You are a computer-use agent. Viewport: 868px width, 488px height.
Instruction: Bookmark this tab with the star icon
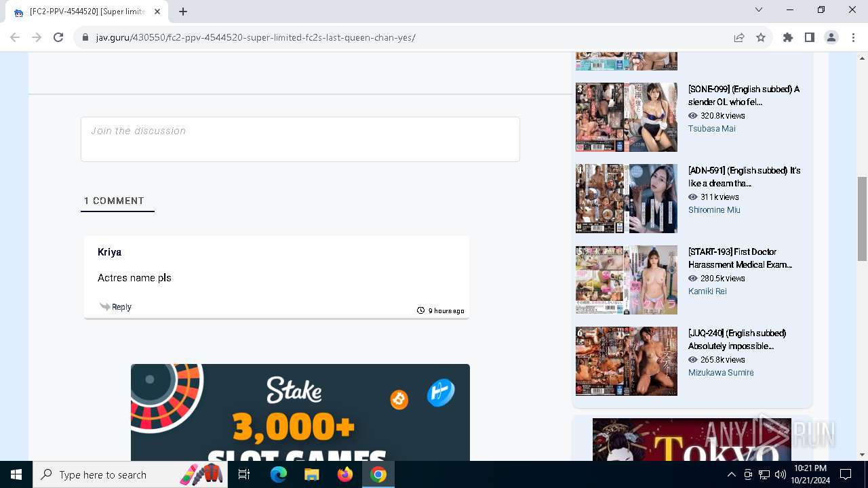pyautogui.click(x=761, y=37)
